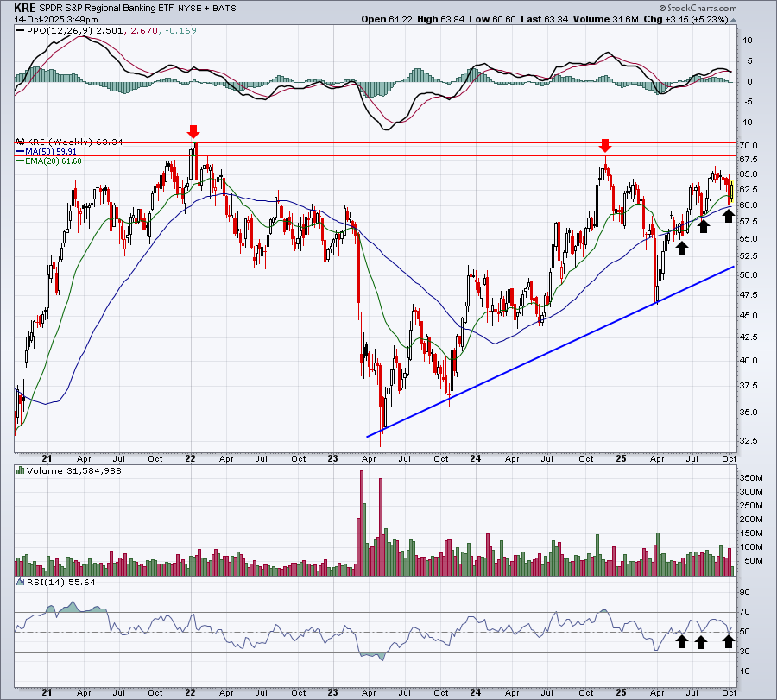Click the middle black arrow under price near July 2025
777x700 pixels.
703,226
